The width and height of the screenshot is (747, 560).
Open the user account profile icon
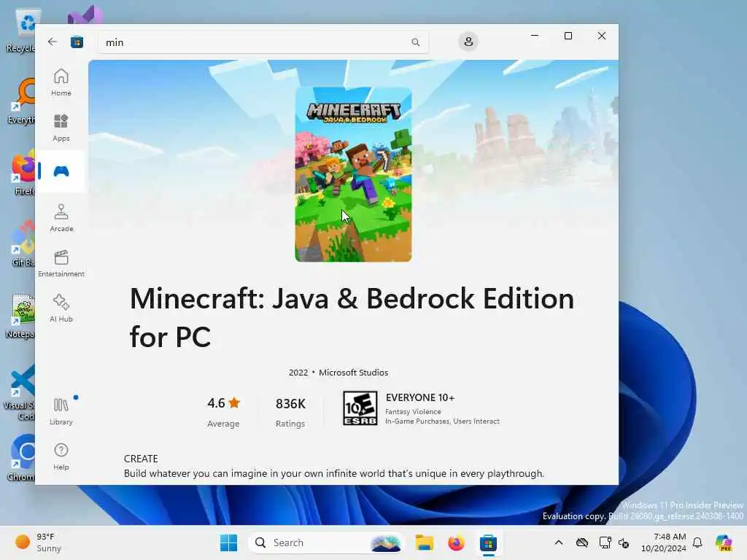468,42
